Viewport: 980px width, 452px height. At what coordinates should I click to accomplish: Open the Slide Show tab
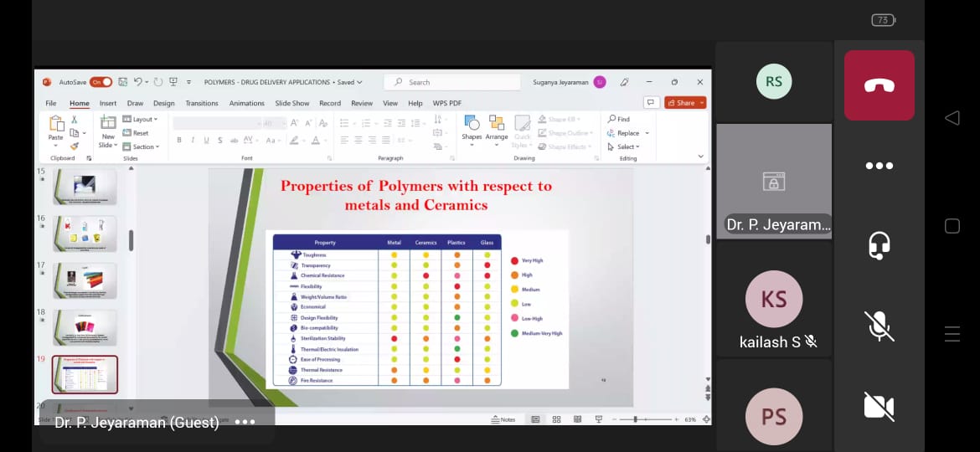tap(292, 103)
